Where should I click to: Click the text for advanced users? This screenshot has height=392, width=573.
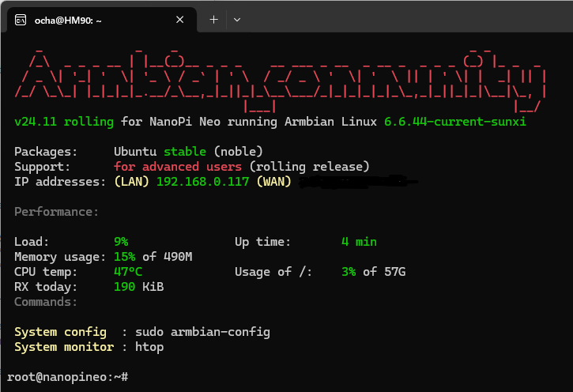point(178,167)
